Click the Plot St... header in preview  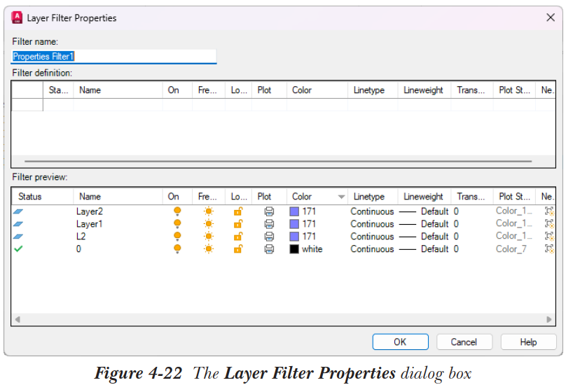click(514, 197)
